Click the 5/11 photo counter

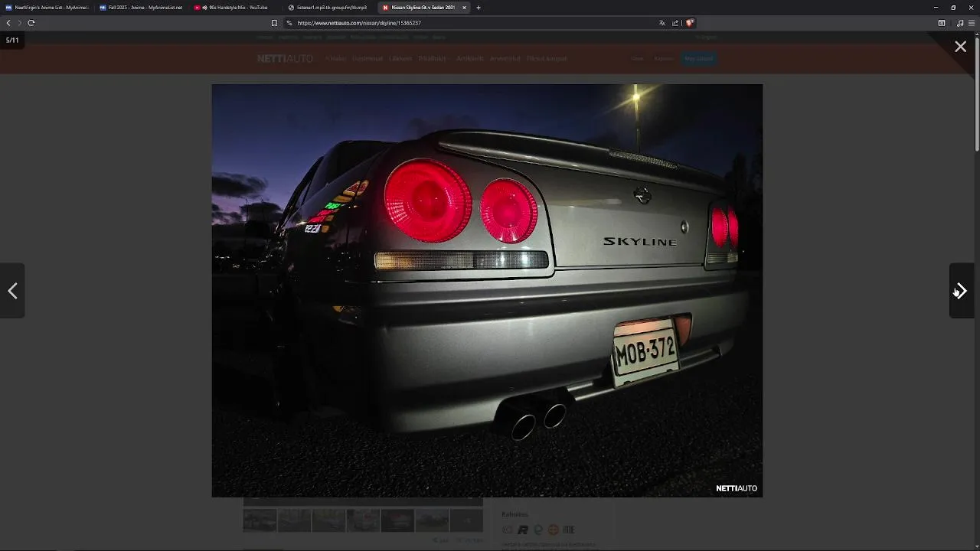click(12, 40)
